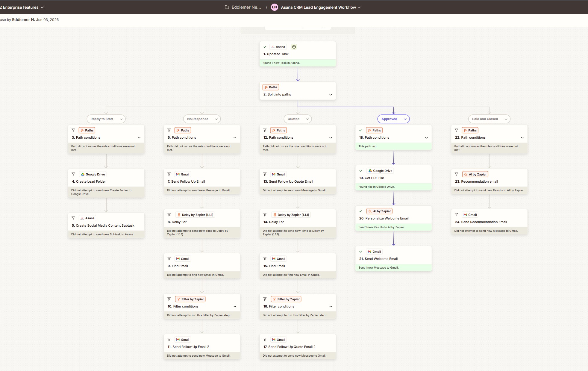Viewport: 588px width, 371px height.
Task: Click the Gmail badge in step 24 Send Recommendation Email
Action: pos(470,215)
